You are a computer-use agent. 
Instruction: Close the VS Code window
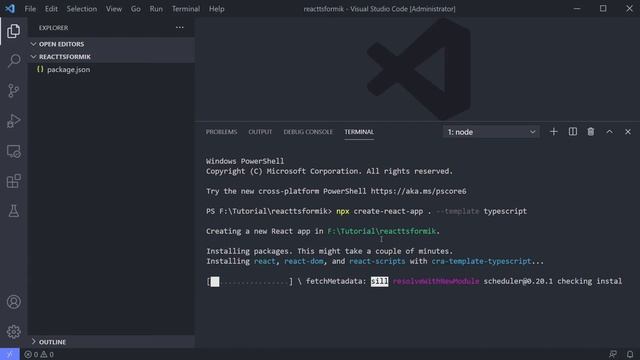coord(629,9)
